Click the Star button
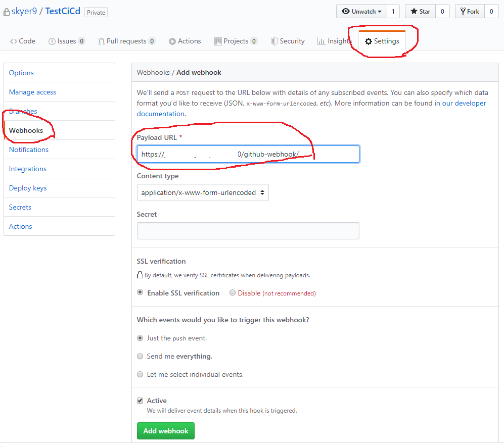This screenshot has width=504, height=447. pos(421,11)
